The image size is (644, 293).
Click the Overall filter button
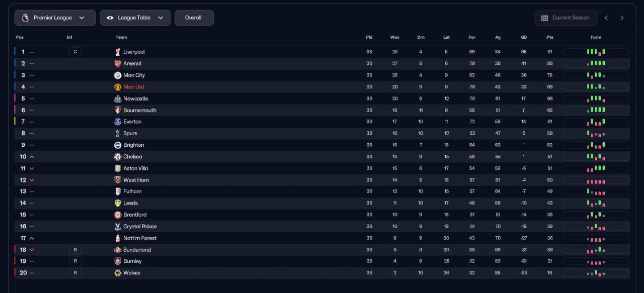(194, 18)
